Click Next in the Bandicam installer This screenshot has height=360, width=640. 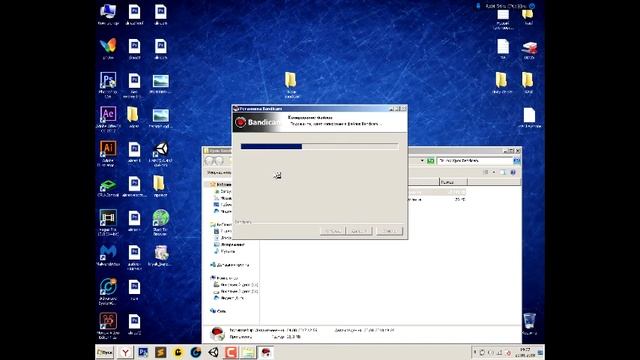[360, 231]
